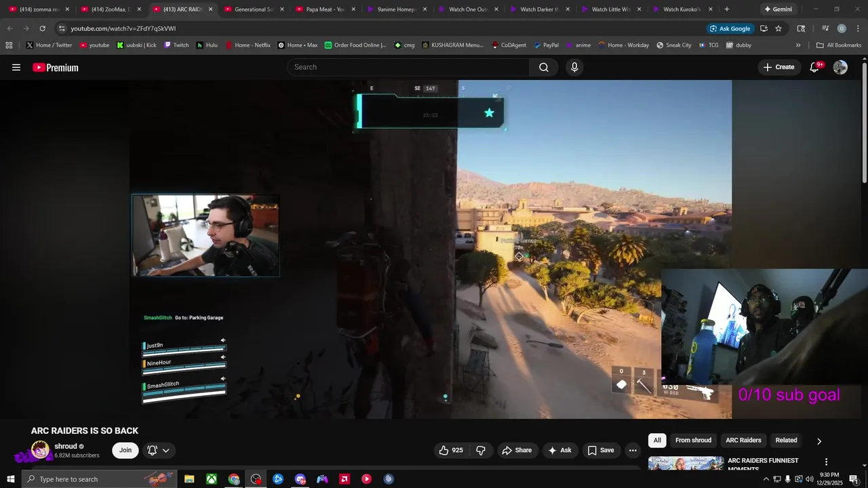Image resolution: width=868 pixels, height=488 pixels.
Task: Click the Create button
Action: coord(778,67)
